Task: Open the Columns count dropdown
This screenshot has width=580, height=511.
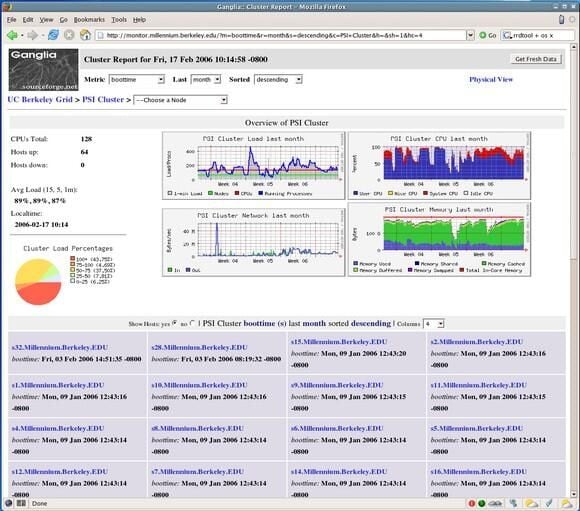Action: tap(433, 324)
